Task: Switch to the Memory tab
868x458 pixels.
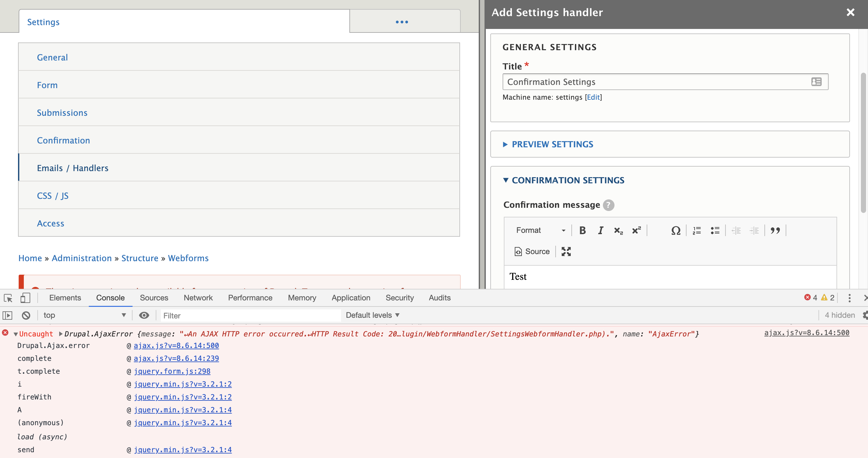Action: (302, 298)
